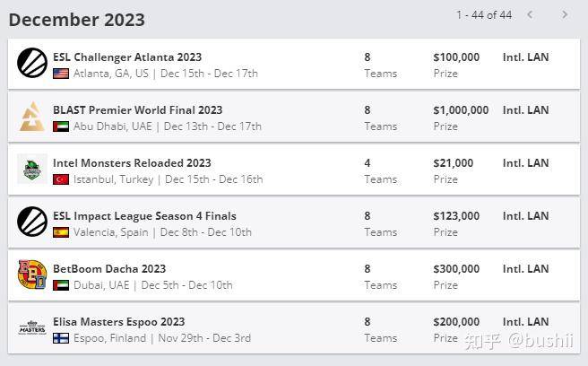Screen dimensions: 588x366
Task: Open Intel Monsters Reloaded 2023 event
Action: 132,163
